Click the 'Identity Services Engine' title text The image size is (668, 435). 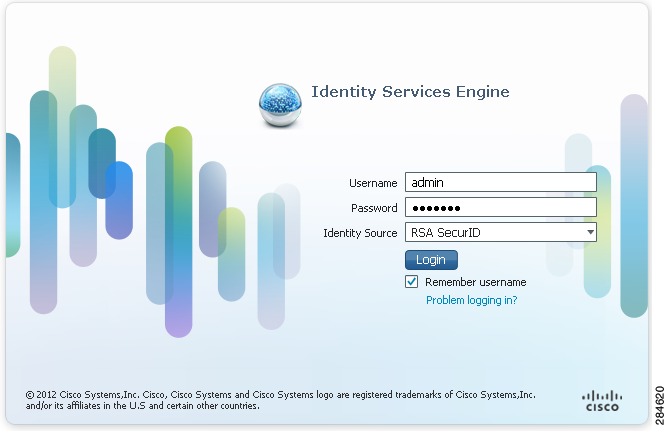tap(410, 92)
